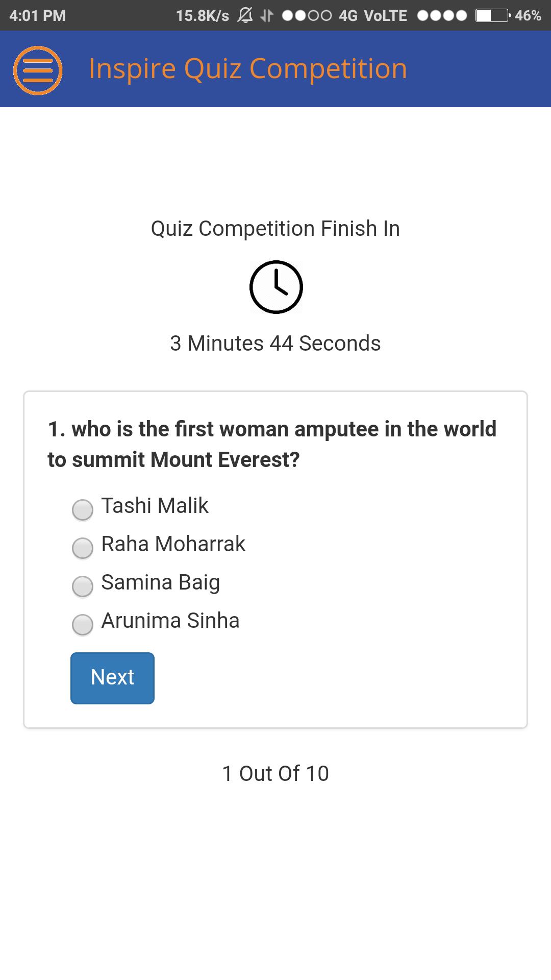551x980 pixels.
Task: Select the Raha Moharrak radio button
Action: (83, 548)
